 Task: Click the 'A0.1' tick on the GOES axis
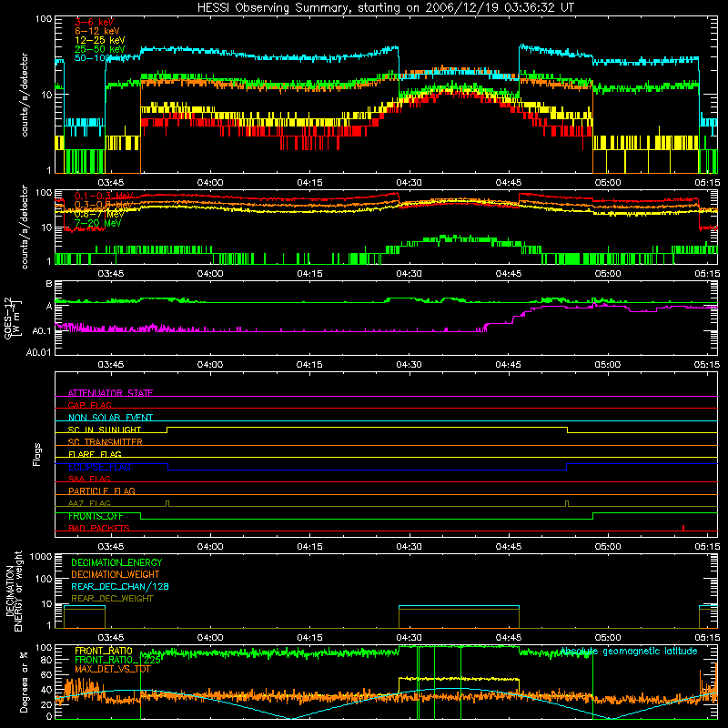coord(42,331)
